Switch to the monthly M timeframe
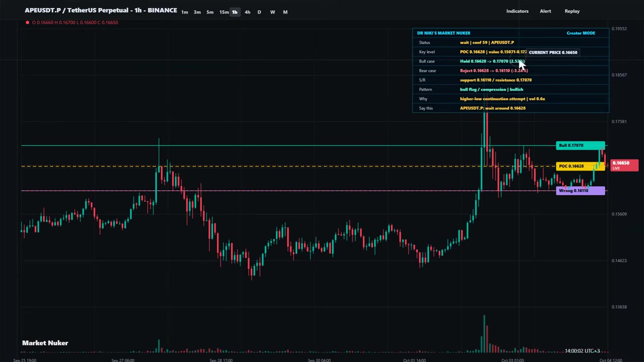644x362 pixels. [285, 12]
